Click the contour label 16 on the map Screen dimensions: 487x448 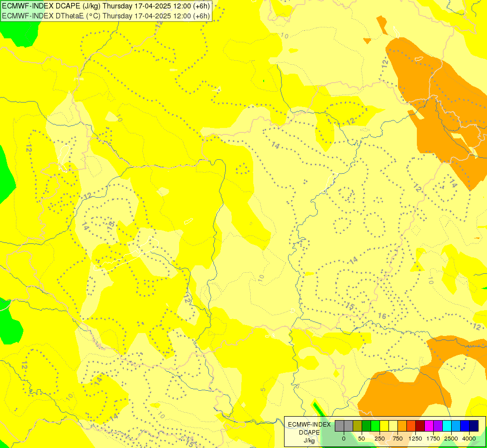point(382,316)
